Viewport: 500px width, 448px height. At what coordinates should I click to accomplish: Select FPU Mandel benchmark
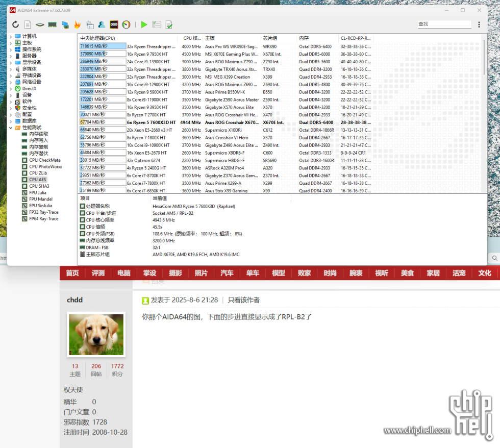(41, 200)
